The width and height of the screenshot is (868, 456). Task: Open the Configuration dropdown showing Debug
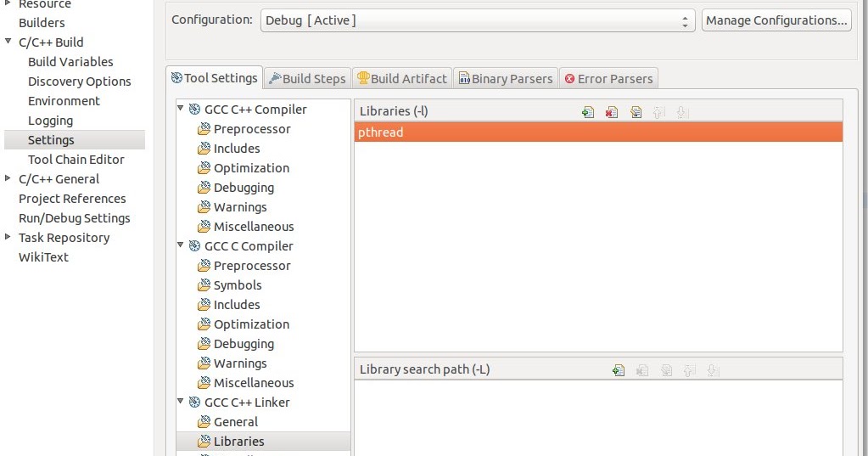click(478, 20)
